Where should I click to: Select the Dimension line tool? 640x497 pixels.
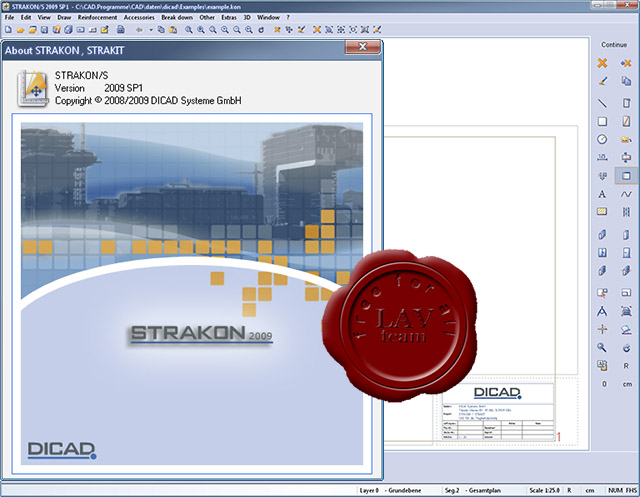[602, 157]
